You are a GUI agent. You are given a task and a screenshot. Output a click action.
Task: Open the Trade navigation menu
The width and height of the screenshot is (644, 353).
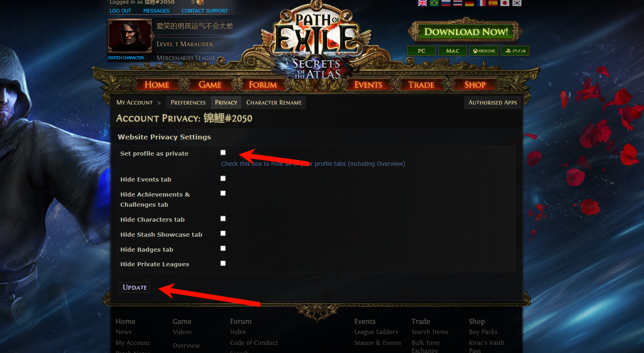(421, 85)
